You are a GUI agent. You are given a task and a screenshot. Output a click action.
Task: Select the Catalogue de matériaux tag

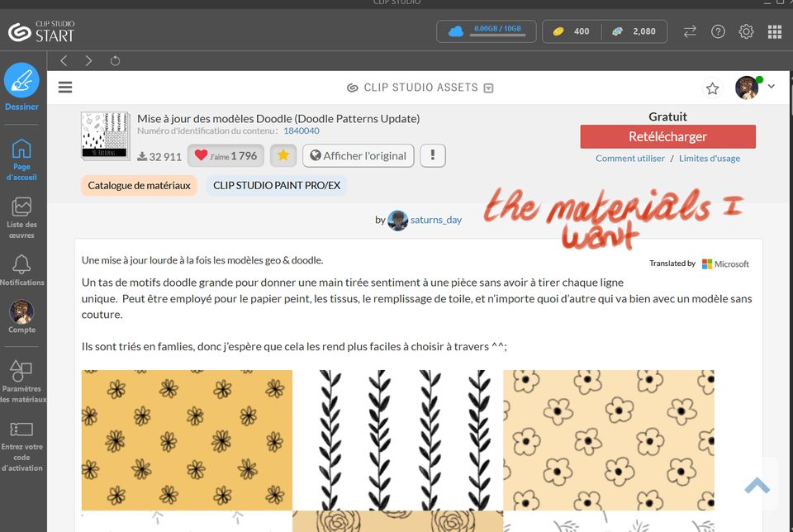coord(139,186)
